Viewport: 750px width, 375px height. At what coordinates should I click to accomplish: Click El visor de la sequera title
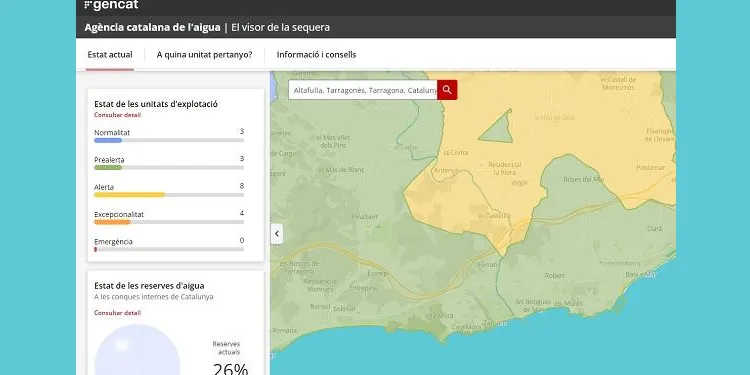click(280, 27)
